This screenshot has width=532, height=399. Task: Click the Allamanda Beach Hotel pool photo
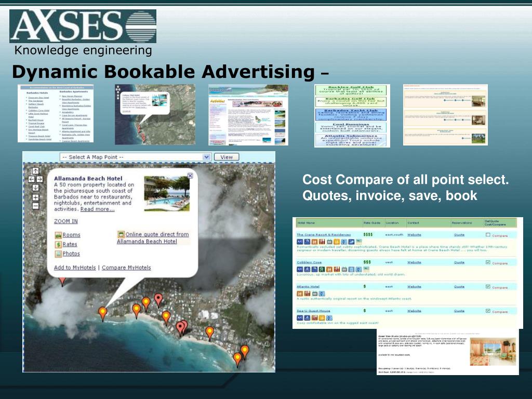click(x=167, y=193)
